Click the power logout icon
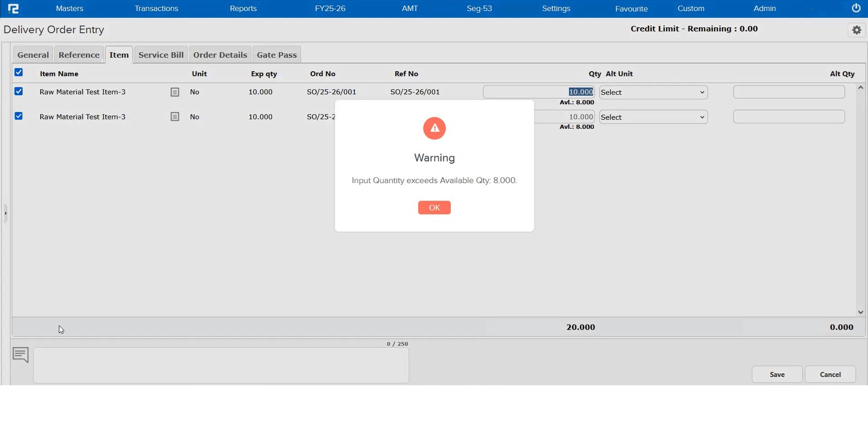868x441 pixels. (856, 8)
